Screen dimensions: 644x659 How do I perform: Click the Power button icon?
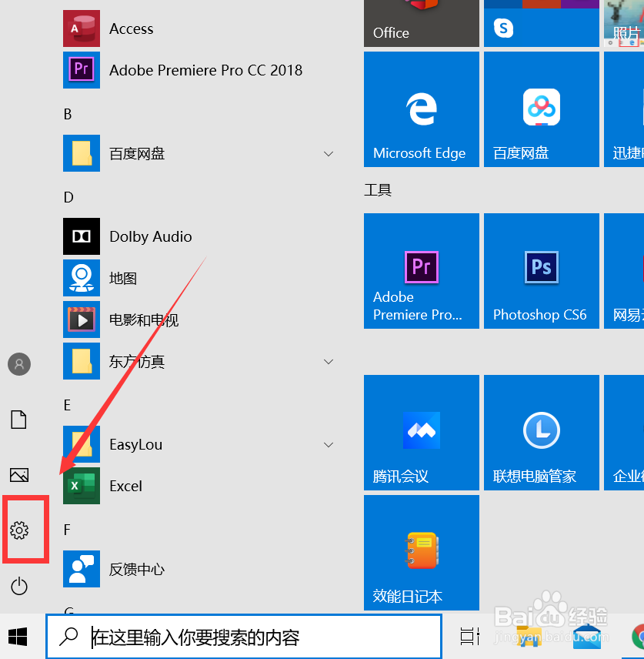(x=19, y=586)
